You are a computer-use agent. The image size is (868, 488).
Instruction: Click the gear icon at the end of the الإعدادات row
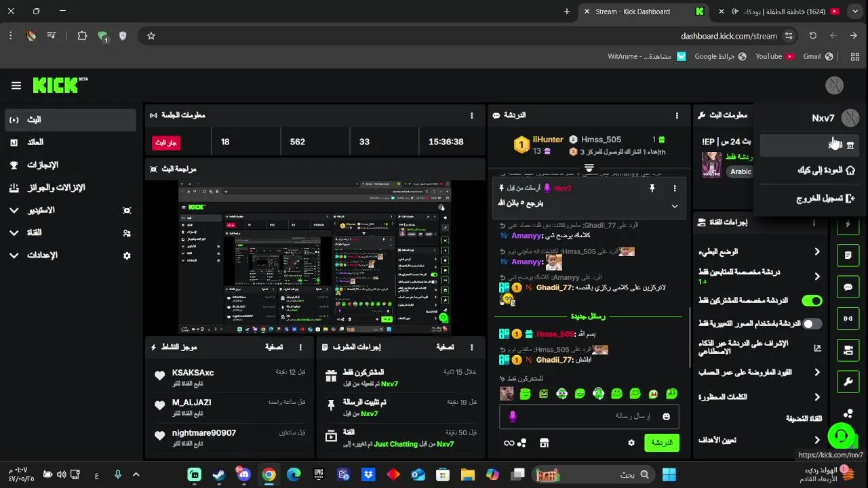click(x=127, y=256)
